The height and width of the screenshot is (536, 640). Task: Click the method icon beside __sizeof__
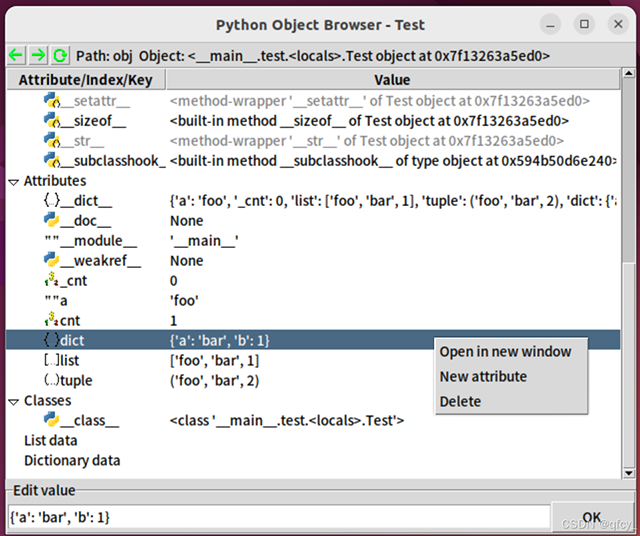click(x=52, y=120)
